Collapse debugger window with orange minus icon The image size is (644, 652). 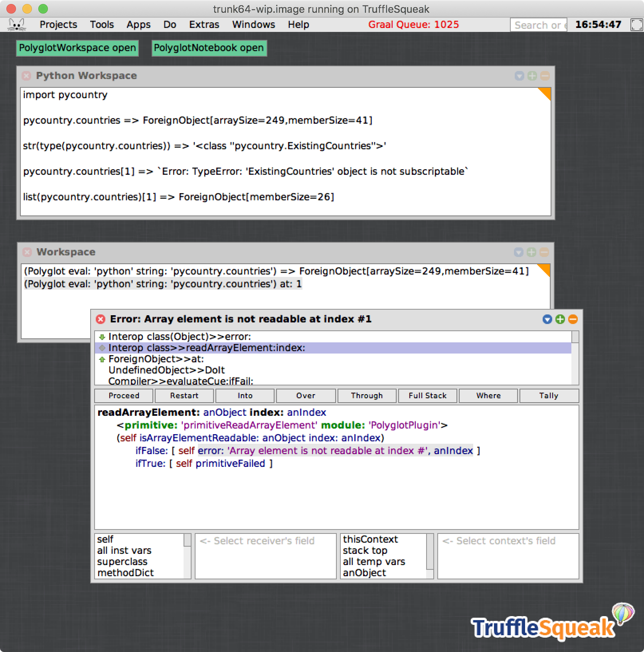click(573, 319)
